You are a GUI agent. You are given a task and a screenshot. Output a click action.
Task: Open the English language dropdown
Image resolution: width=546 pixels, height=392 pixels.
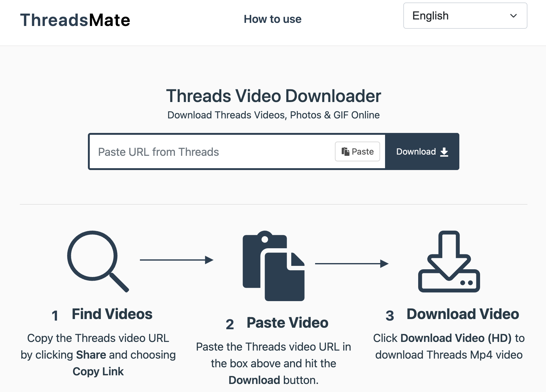pos(465,16)
